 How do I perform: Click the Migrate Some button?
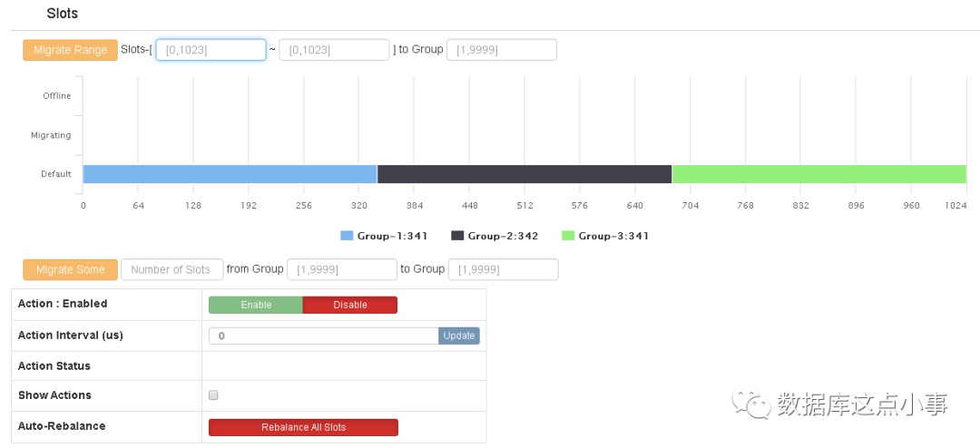point(70,270)
